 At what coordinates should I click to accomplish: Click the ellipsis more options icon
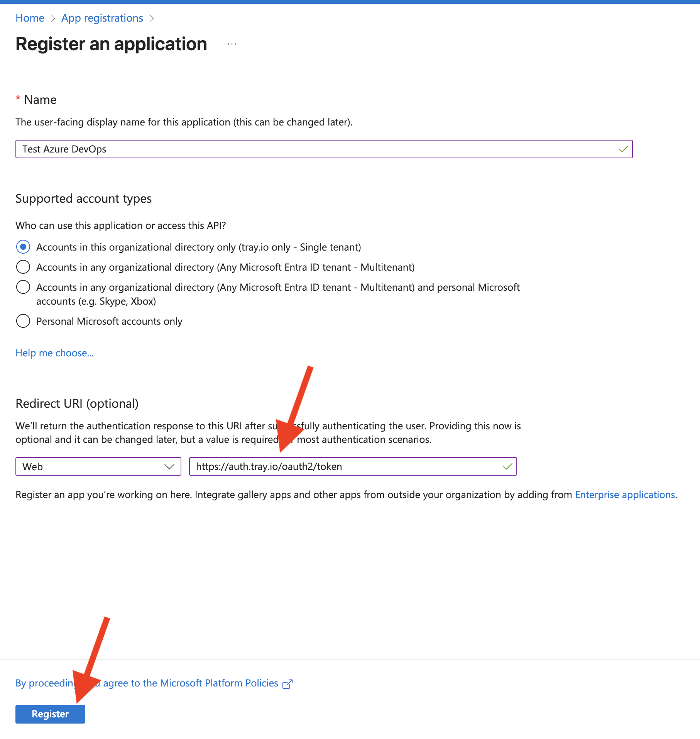(232, 44)
